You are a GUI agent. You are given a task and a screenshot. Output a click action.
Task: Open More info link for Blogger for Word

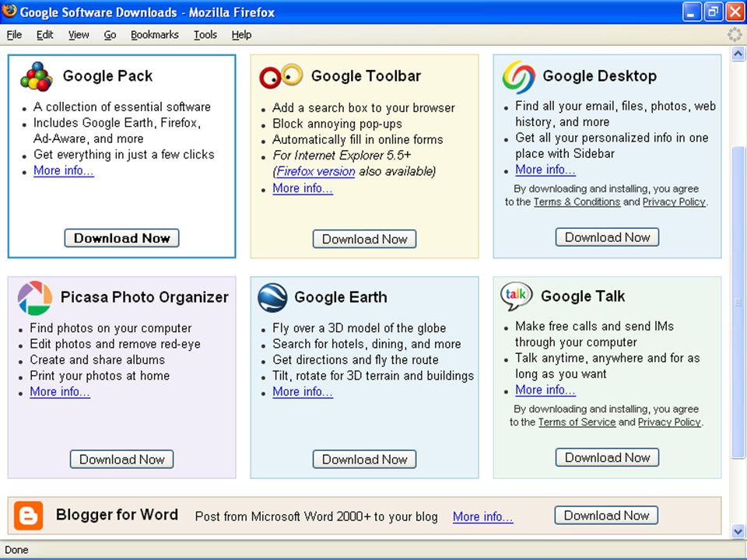[x=483, y=516]
